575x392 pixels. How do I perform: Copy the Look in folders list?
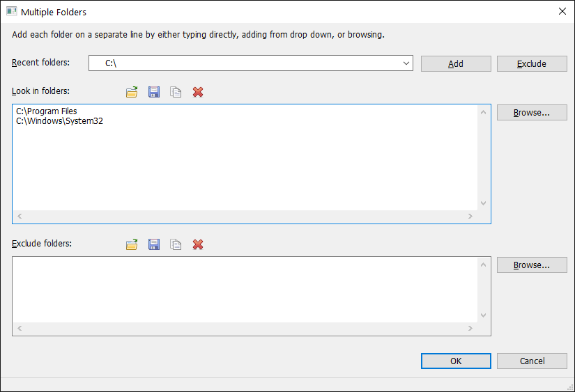pyautogui.click(x=176, y=92)
